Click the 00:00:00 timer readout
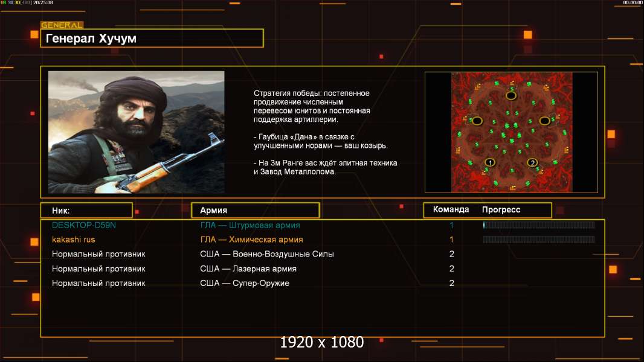The width and height of the screenshot is (644, 362). point(633,2)
